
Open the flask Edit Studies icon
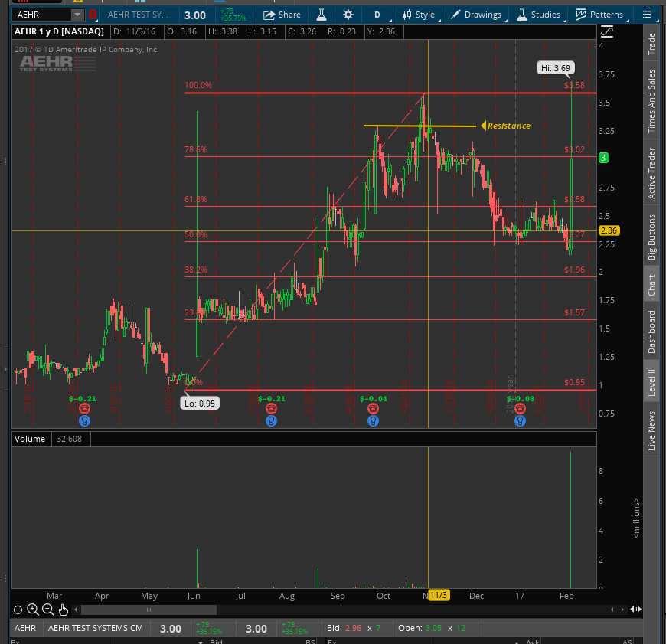[x=322, y=15]
